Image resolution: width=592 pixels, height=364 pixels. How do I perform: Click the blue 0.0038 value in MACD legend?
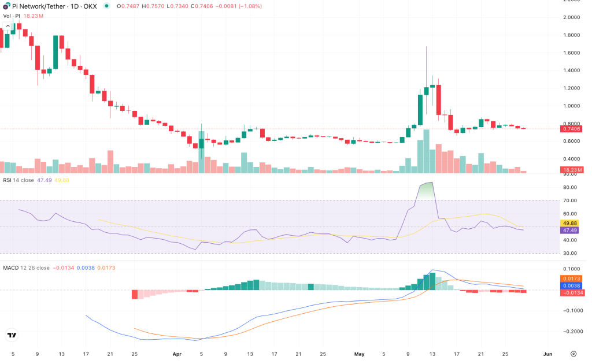[86, 268]
